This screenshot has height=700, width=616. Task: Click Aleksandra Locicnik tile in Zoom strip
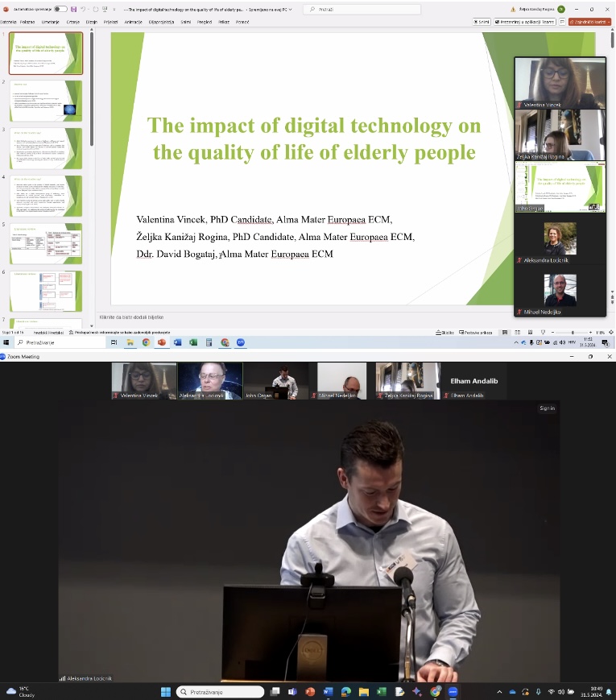click(x=210, y=381)
